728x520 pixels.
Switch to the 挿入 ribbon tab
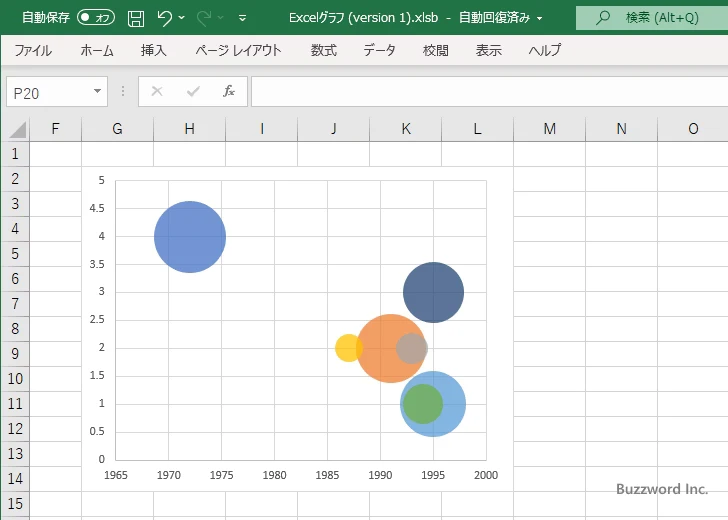[x=154, y=50]
